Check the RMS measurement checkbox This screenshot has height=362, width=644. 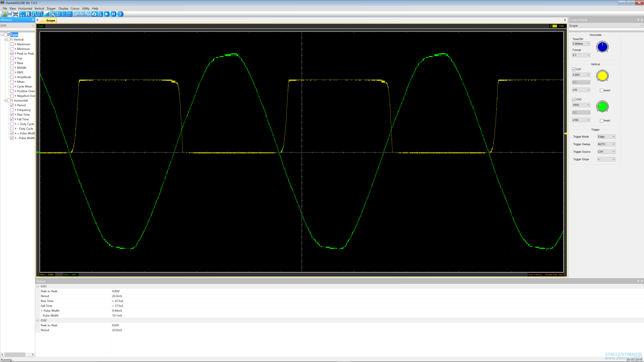pos(12,72)
